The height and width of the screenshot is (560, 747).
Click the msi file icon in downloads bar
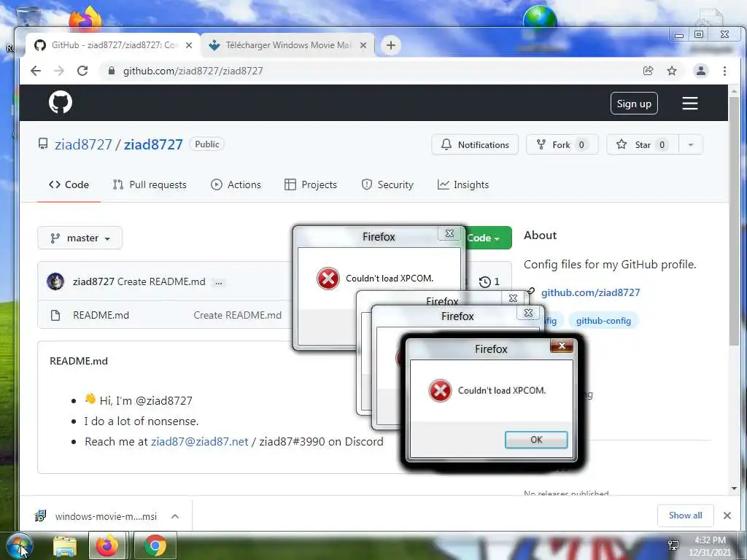click(41, 516)
